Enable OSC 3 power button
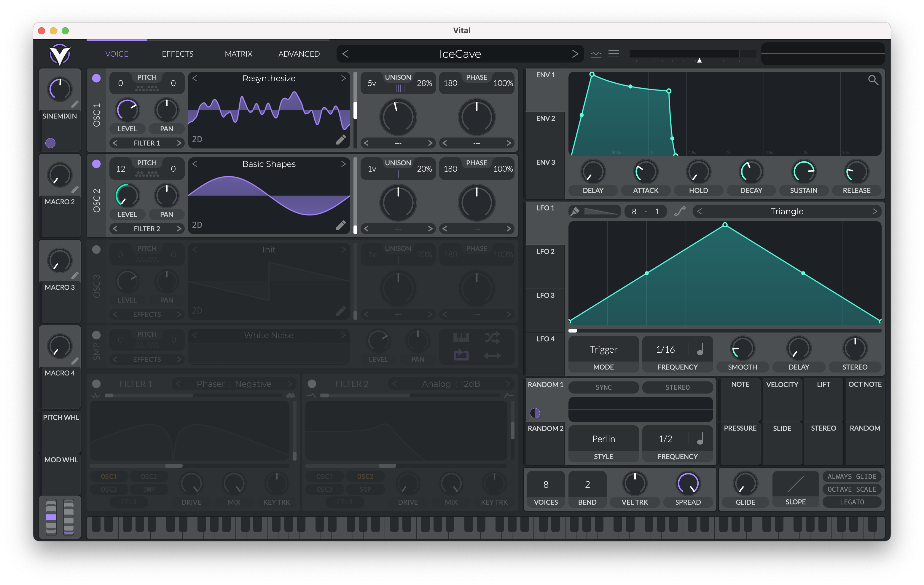Viewport: 924px width, 585px height. (x=96, y=249)
